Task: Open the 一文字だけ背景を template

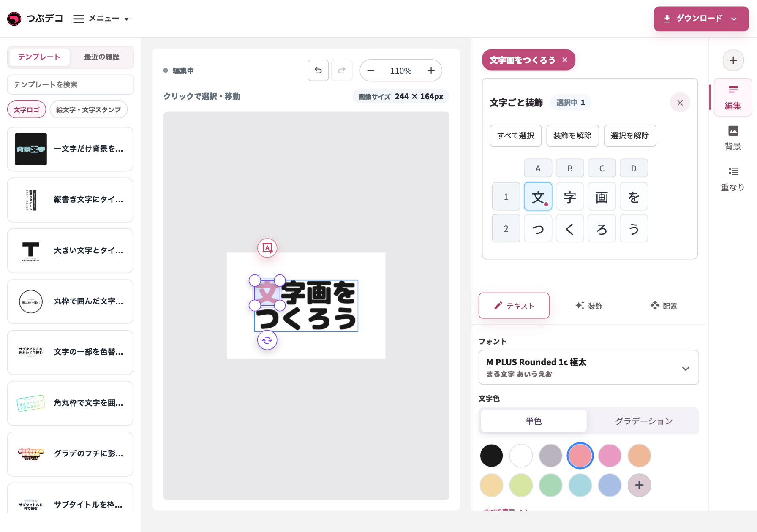Action: 70,149
